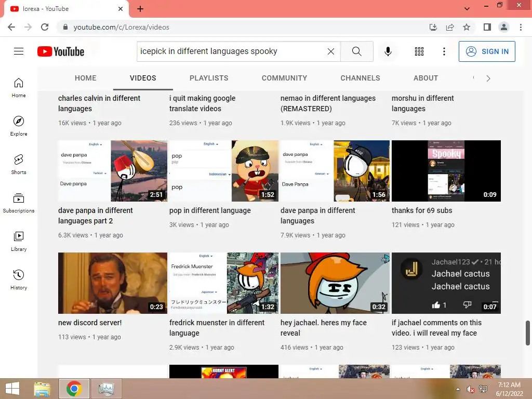
Task: Open Library in the sidebar
Action: click(x=19, y=241)
